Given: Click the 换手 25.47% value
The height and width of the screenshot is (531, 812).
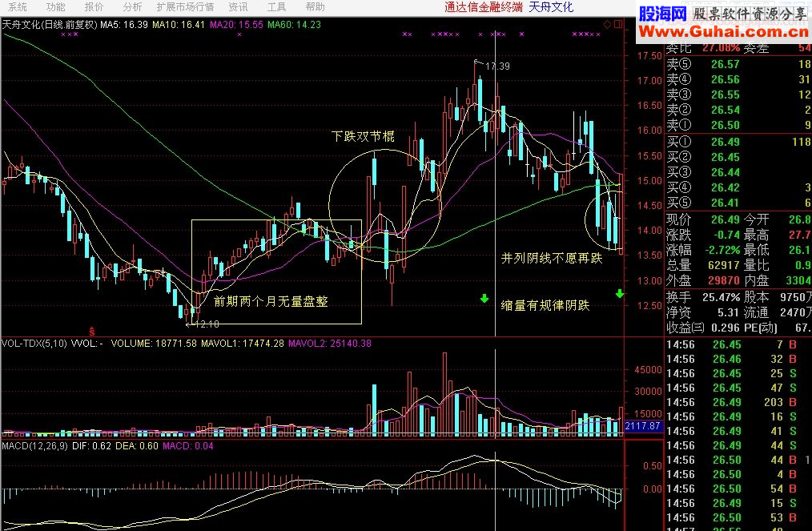Looking at the screenshot, I should tap(722, 298).
